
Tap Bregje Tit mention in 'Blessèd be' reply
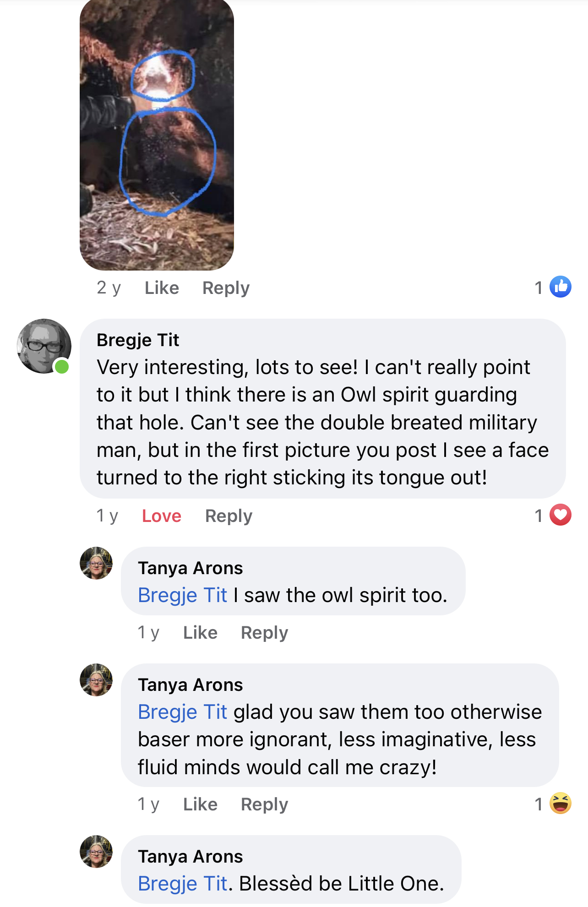[x=183, y=884]
